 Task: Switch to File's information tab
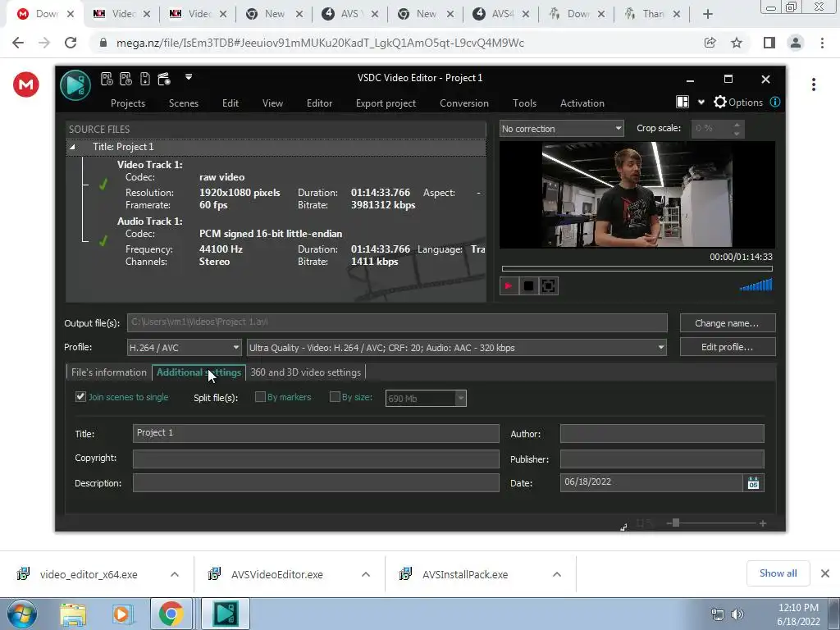[x=109, y=372]
